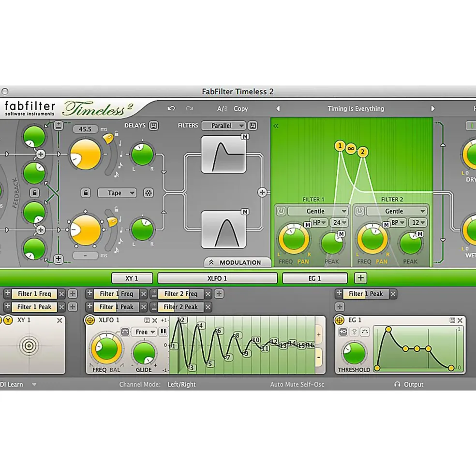Add a new modulation source with the plus button

360,278
